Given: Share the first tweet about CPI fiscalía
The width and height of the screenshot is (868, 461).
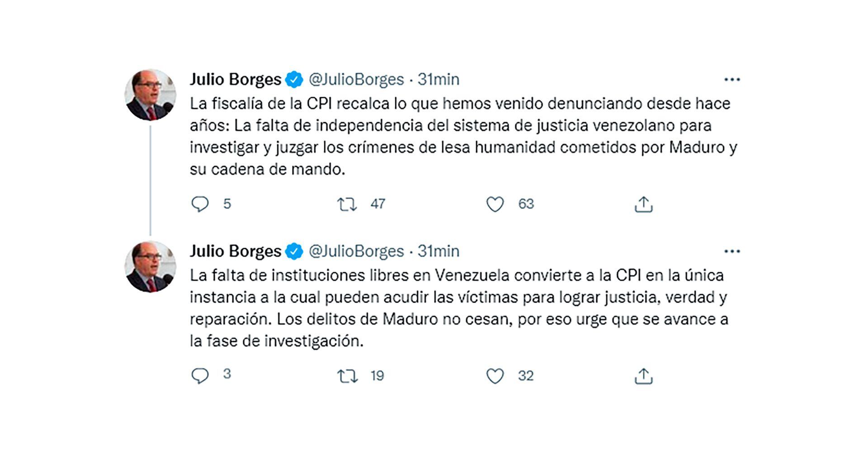Looking at the screenshot, I should (x=643, y=204).
